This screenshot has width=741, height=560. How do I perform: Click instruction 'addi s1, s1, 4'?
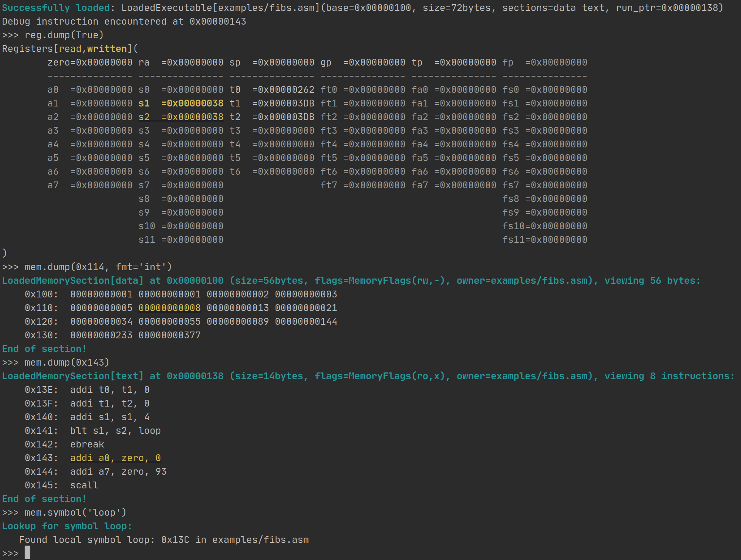click(110, 417)
